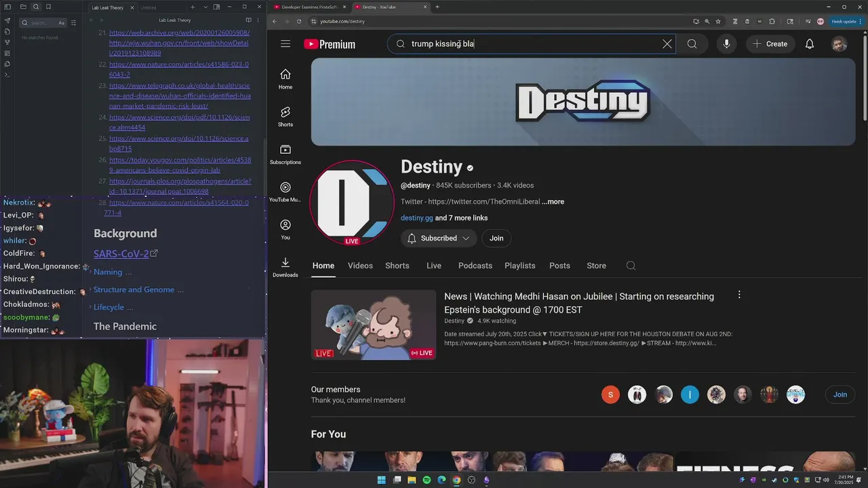Go back in the Chrome browser
This screenshot has height=488, width=868.
(x=274, y=21)
